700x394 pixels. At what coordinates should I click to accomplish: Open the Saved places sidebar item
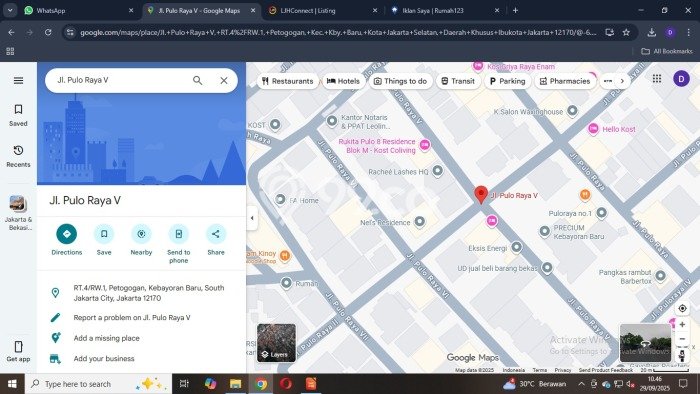coord(18,115)
